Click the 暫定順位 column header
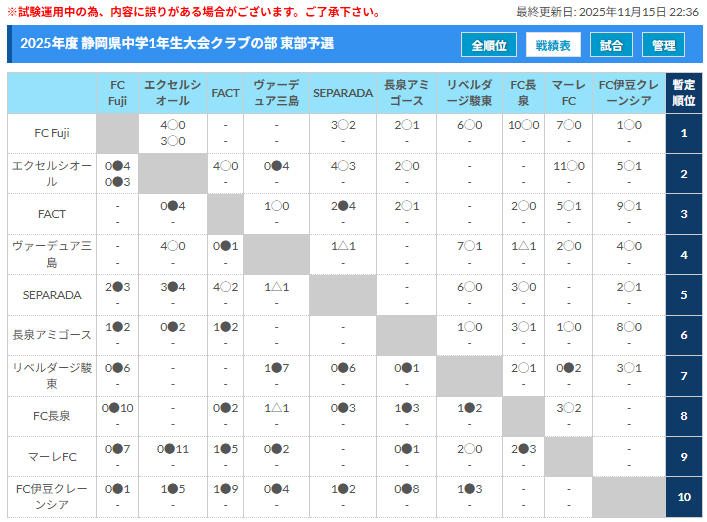The width and height of the screenshot is (707, 522). click(684, 93)
